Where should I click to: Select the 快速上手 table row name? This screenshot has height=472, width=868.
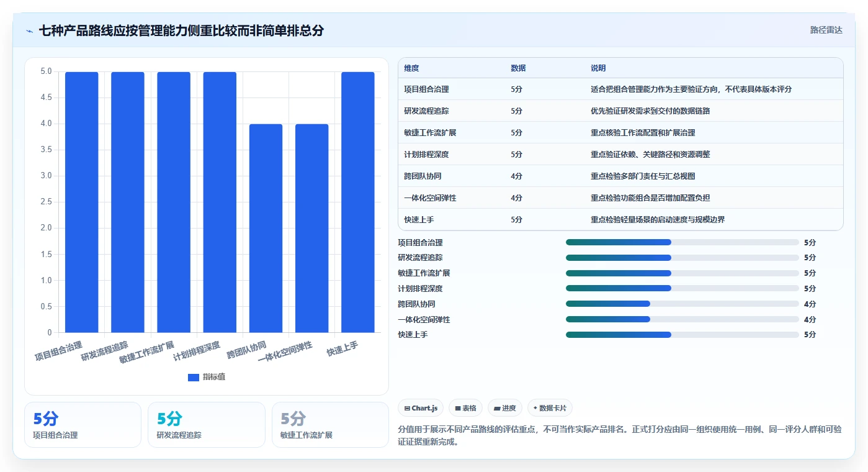[419, 220]
